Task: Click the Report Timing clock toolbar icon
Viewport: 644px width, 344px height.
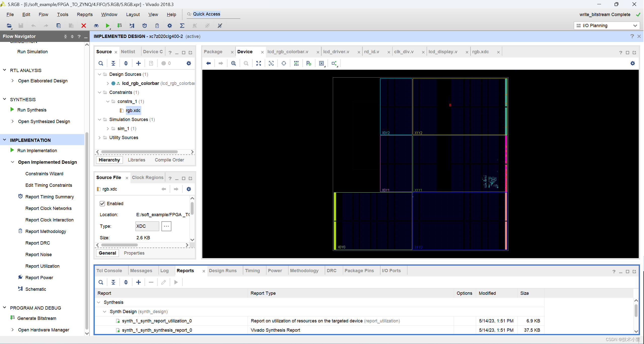Action: click(145, 26)
